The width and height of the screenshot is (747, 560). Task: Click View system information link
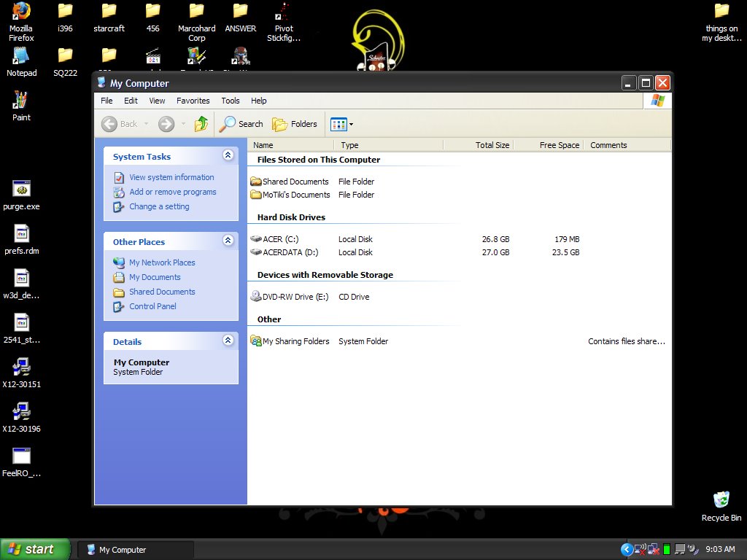(171, 177)
